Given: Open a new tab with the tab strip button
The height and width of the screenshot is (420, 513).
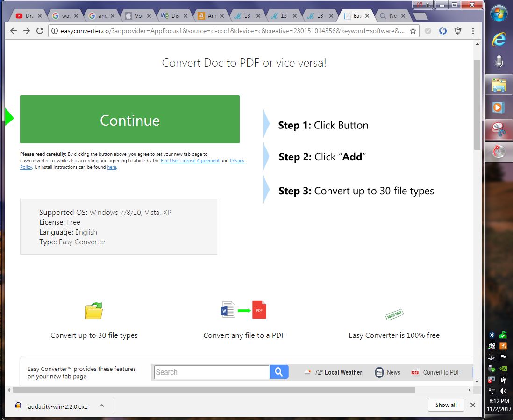Looking at the screenshot, I should click(x=420, y=16).
